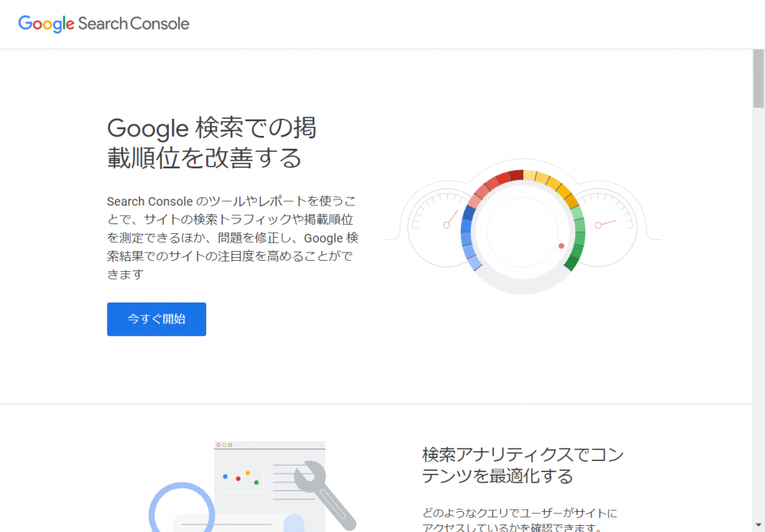Click the paragraph starting Search Console のツール
765x532 pixels.
coord(233,238)
